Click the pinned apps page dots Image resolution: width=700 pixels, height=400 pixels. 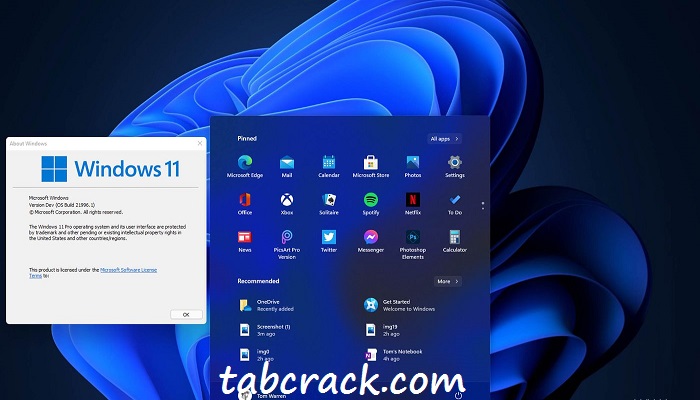coord(483,206)
